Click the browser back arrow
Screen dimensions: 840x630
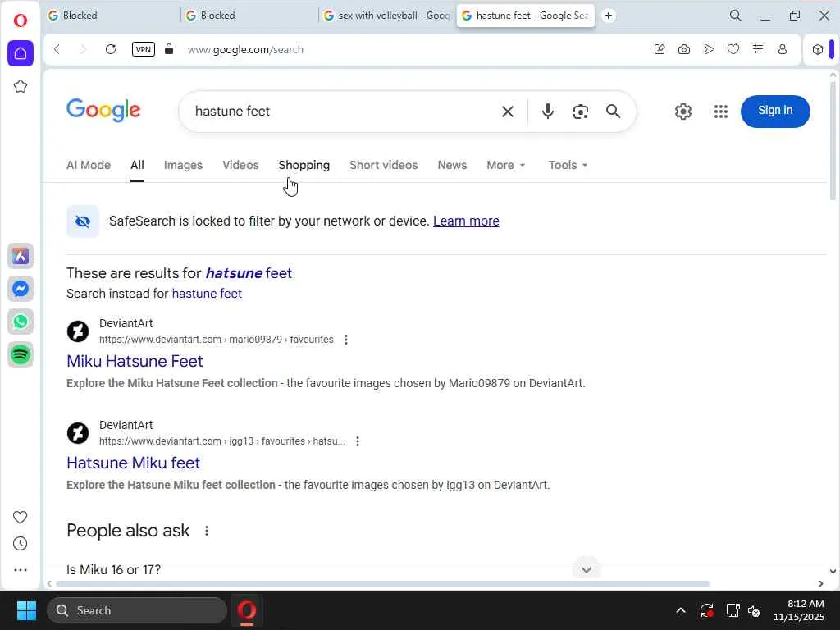pos(57,49)
